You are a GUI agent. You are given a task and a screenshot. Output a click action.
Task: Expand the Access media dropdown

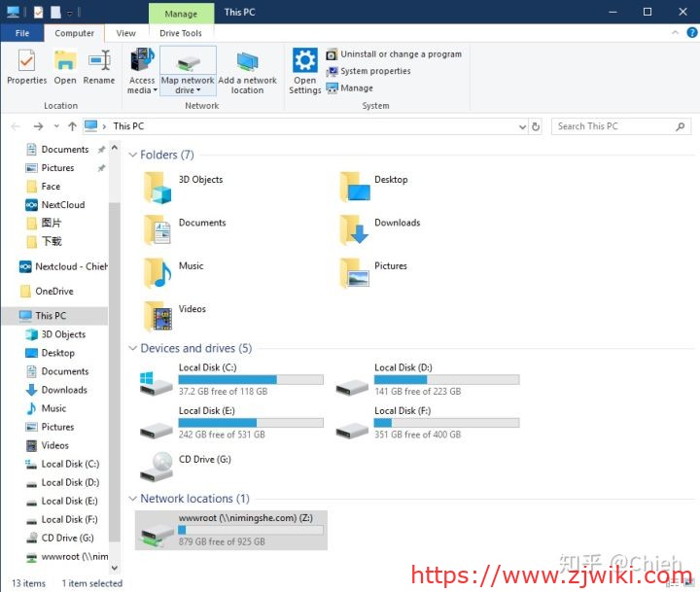pos(142,89)
